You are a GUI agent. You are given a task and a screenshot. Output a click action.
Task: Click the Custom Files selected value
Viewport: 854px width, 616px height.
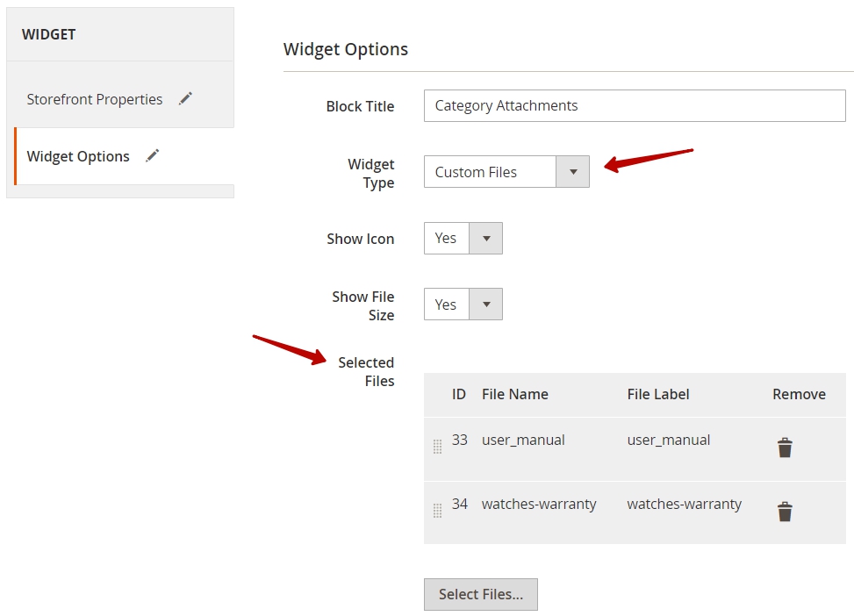pyautogui.click(x=476, y=172)
